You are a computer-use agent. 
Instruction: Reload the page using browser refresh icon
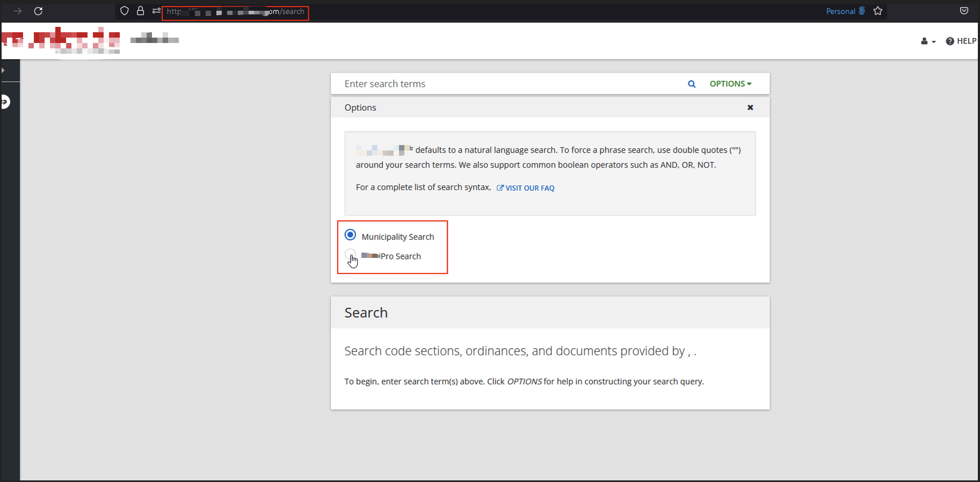tap(38, 11)
